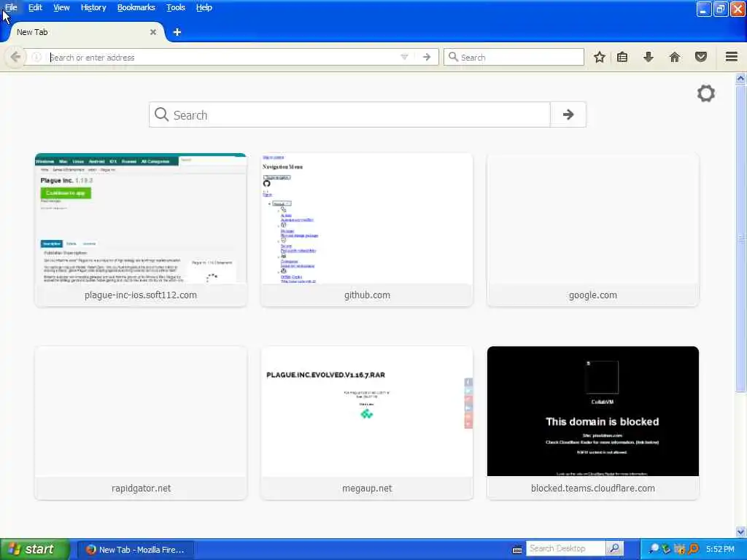Click the Go arrow in address bar
Screen dimensions: 747x560
426,57
